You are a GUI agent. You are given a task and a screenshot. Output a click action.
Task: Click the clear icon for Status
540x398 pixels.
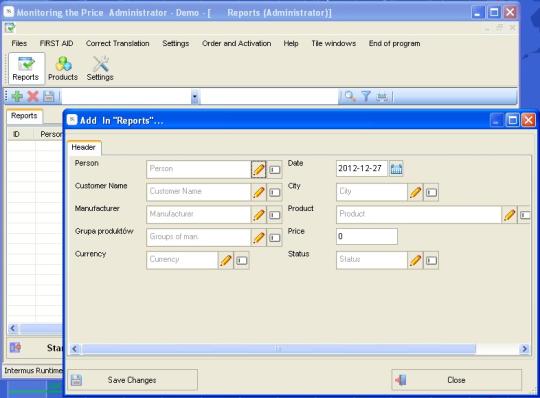pyautogui.click(x=432, y=260)
